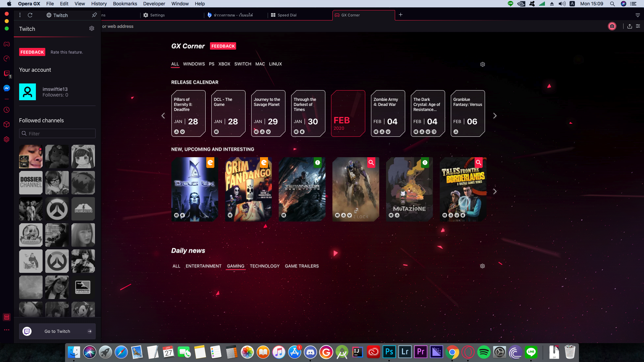The width and height of the screenshot is (644, 362).
Task: Open Extensions cube icon in sidebar
Action: click(x=7, y=124)
